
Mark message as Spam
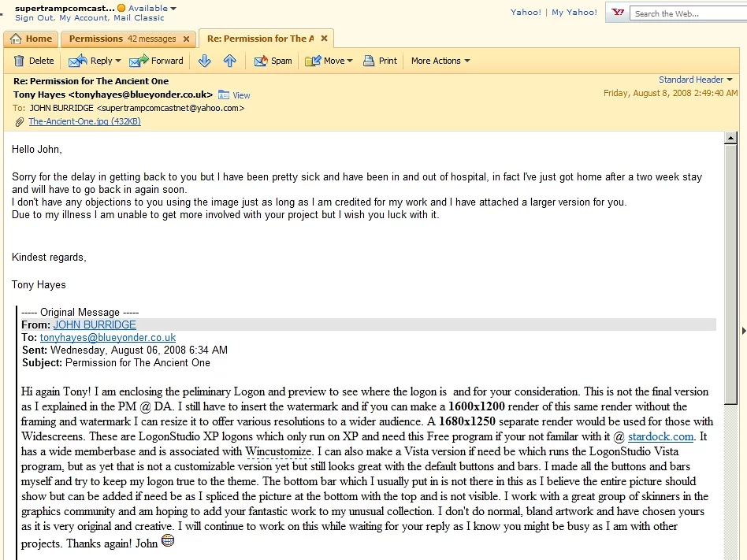pos(273,61)
